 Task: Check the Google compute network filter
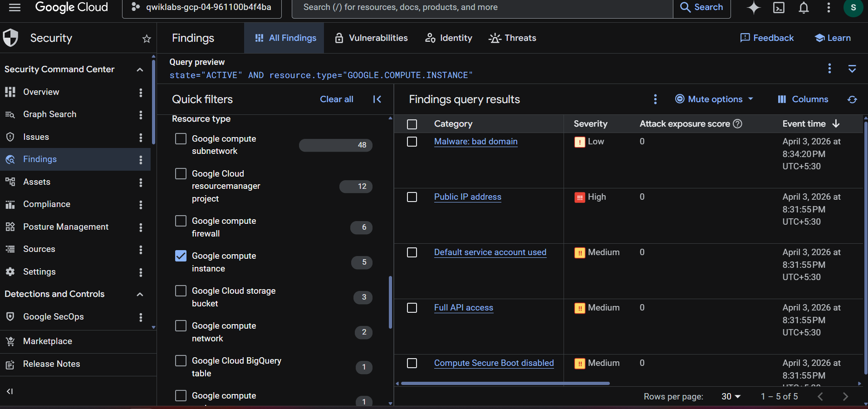pos(181,325)
